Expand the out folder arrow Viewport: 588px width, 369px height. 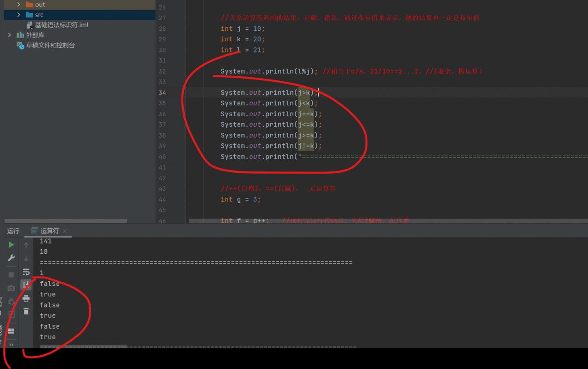point(18,5)
